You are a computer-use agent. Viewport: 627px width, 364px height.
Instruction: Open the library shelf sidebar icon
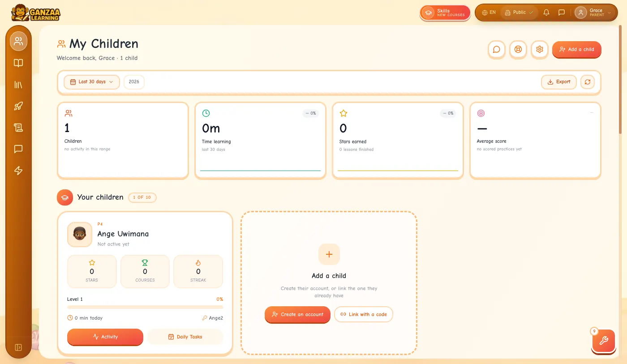point(18,85)
